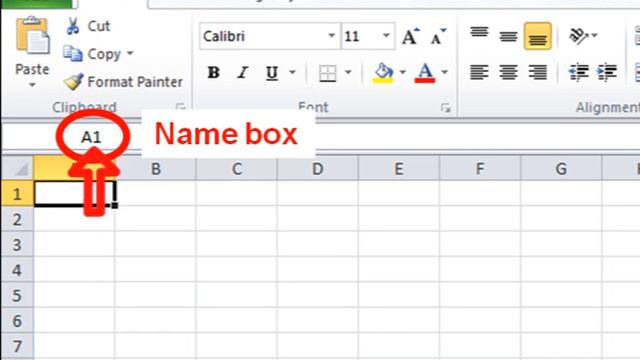Select row 5 header

coord(17,296)
